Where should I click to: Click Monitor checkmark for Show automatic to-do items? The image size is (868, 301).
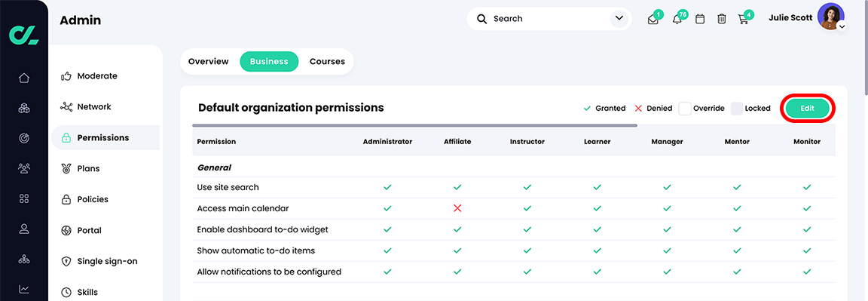point(806,250)
